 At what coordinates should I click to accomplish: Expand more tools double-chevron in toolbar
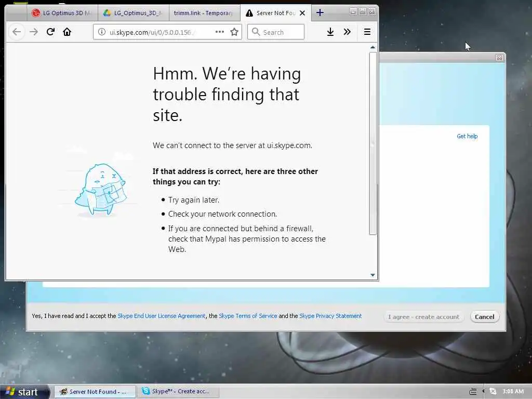347,32
